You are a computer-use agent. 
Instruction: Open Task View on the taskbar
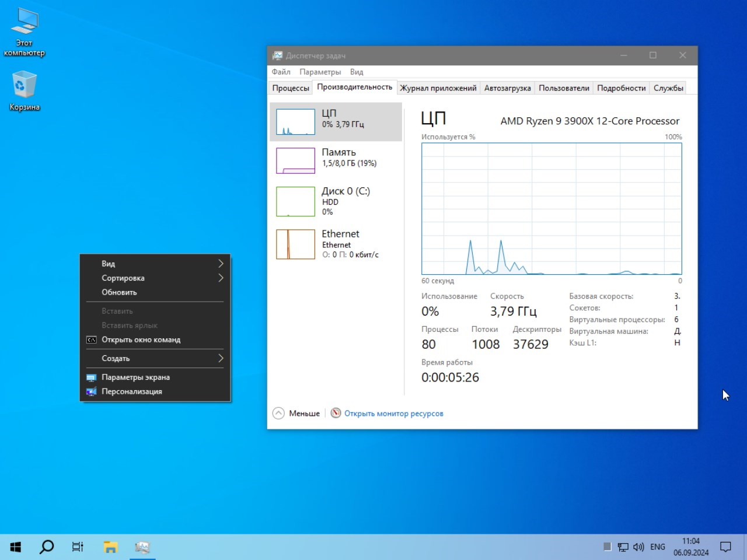click(x=78, y=547)
